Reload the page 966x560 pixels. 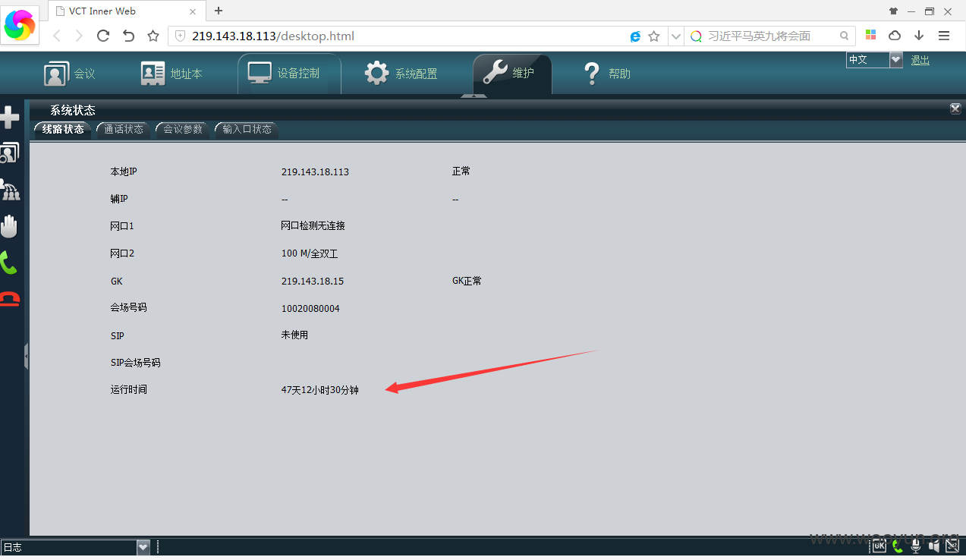click(103, 36)
